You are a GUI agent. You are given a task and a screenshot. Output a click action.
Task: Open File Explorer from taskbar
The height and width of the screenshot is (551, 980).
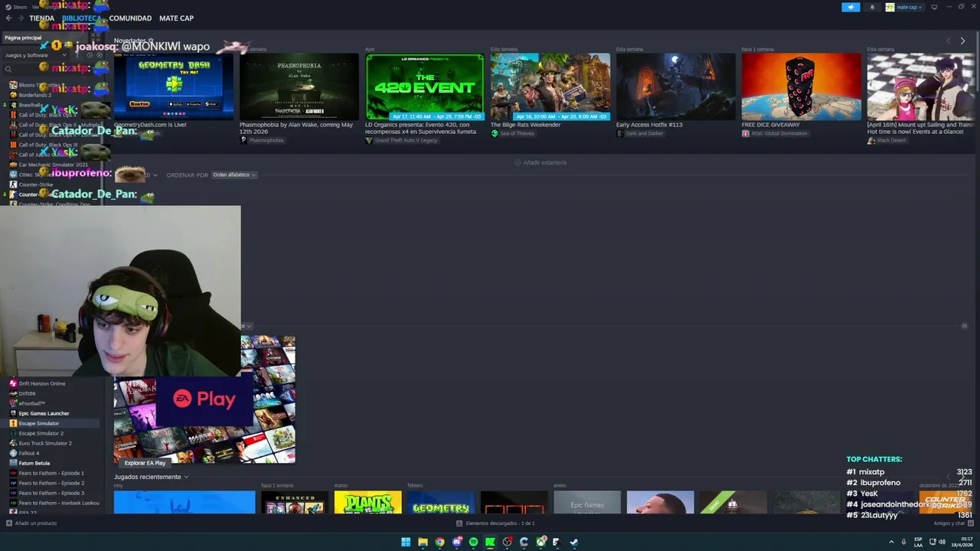click(x=423, y=542)
